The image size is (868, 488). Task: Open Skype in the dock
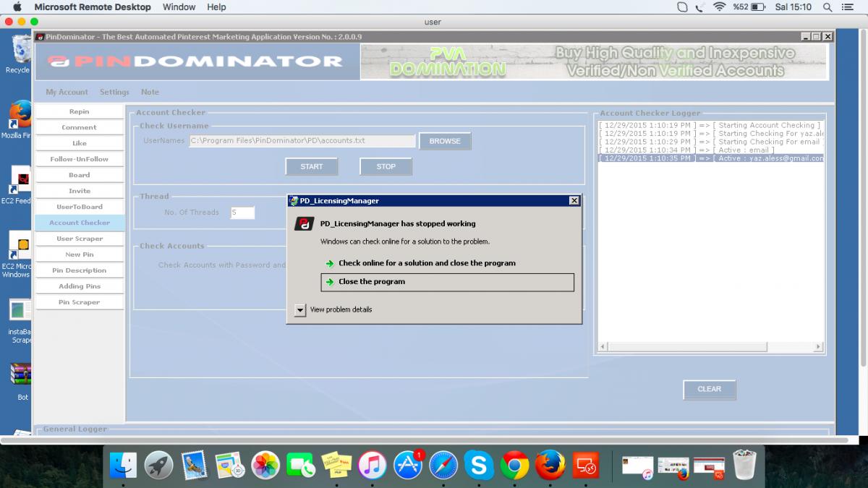[x=479, y=466]
